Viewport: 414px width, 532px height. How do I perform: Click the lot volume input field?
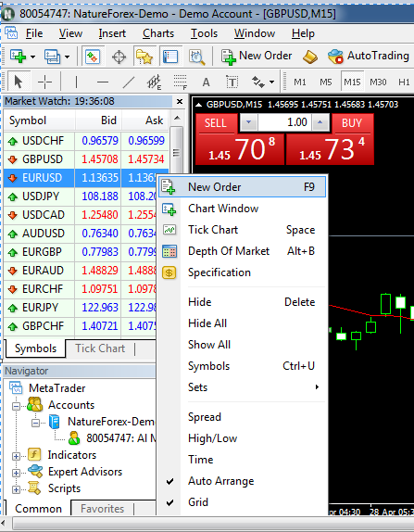(284, 122)
